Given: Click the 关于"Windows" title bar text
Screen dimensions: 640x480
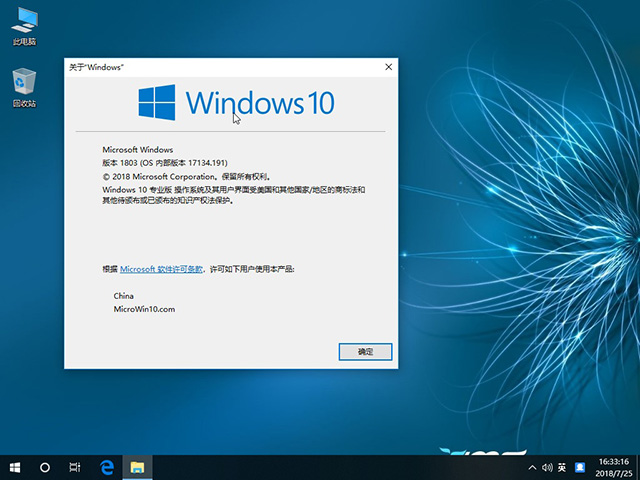Looking at the screenshot, I should (96, 67).
